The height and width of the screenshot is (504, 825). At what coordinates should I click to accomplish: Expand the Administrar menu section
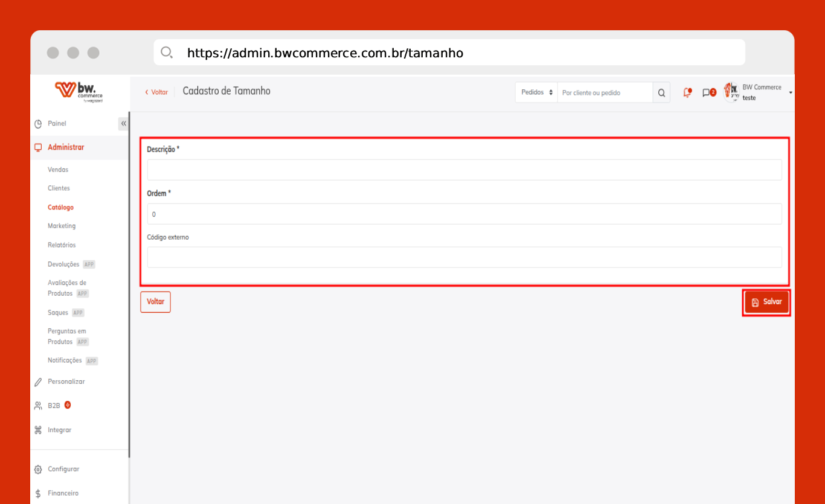point(66,147)
